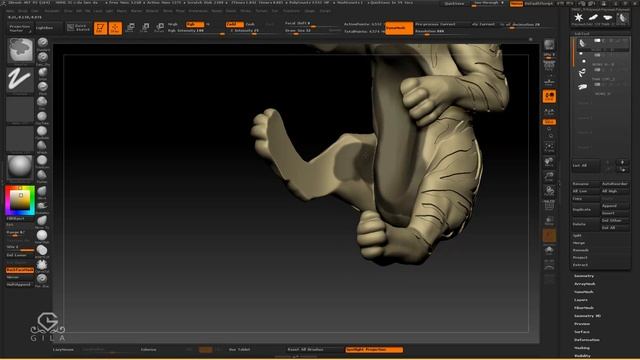Open the Alpha menu

pyautogui.click(x=11, y=11)
